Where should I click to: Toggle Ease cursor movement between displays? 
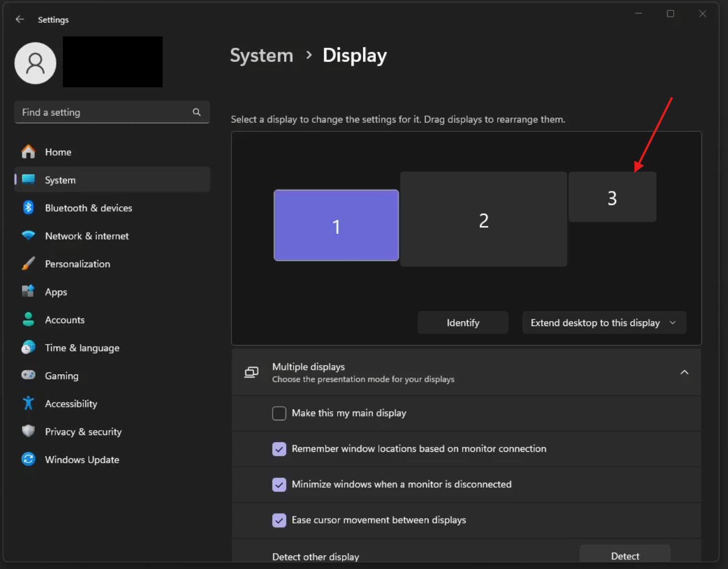click(x=279, y=520)
